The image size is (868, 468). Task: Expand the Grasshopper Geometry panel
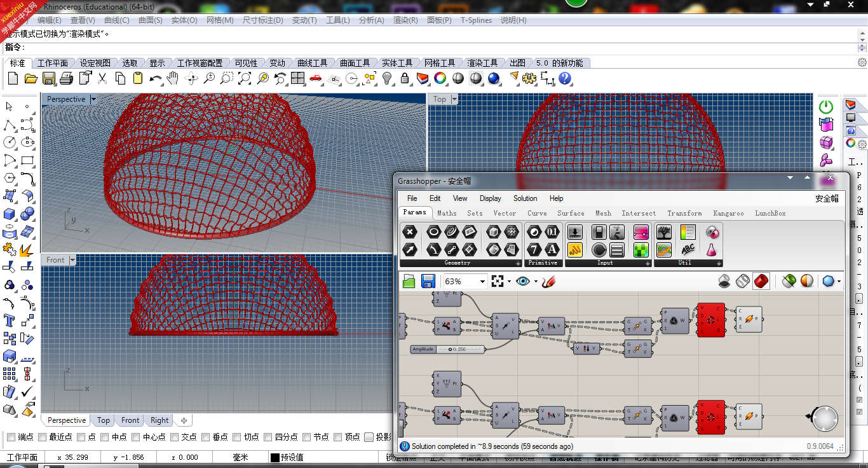coord(518,263)
